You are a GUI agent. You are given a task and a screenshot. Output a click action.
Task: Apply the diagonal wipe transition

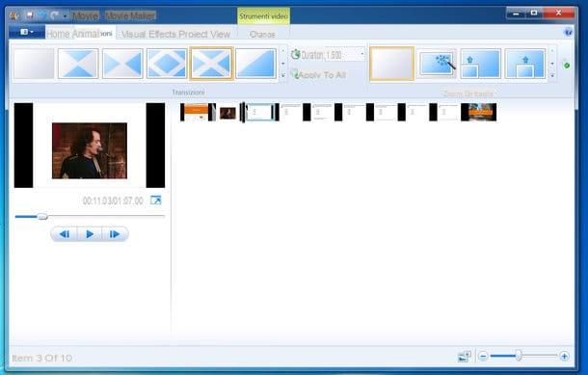click(255, 64)
